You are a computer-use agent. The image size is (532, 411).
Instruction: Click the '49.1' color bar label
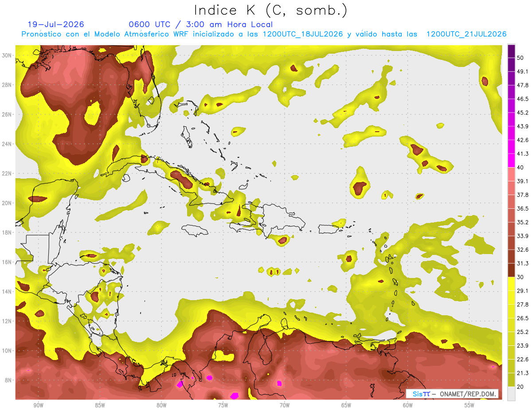pos(522,71)
